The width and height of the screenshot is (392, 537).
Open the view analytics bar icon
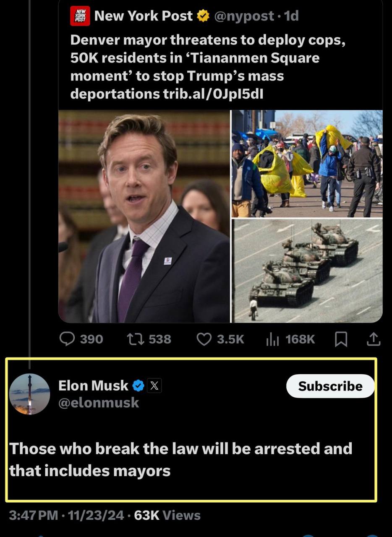click(x=272, y=339)
